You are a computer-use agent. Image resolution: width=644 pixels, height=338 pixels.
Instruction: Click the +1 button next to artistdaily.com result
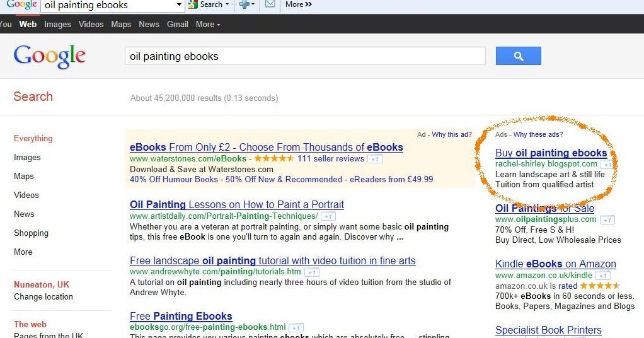[x=328, y=216]
